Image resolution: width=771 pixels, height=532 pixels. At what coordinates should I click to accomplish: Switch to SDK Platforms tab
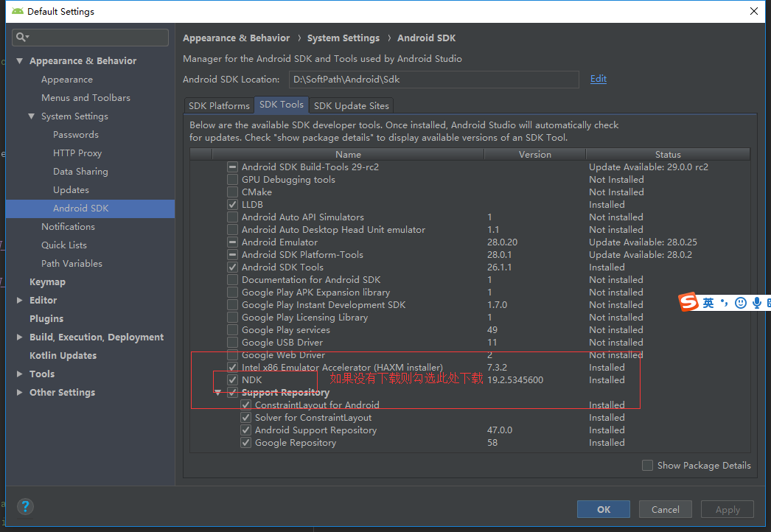click(x=220, y=105)
